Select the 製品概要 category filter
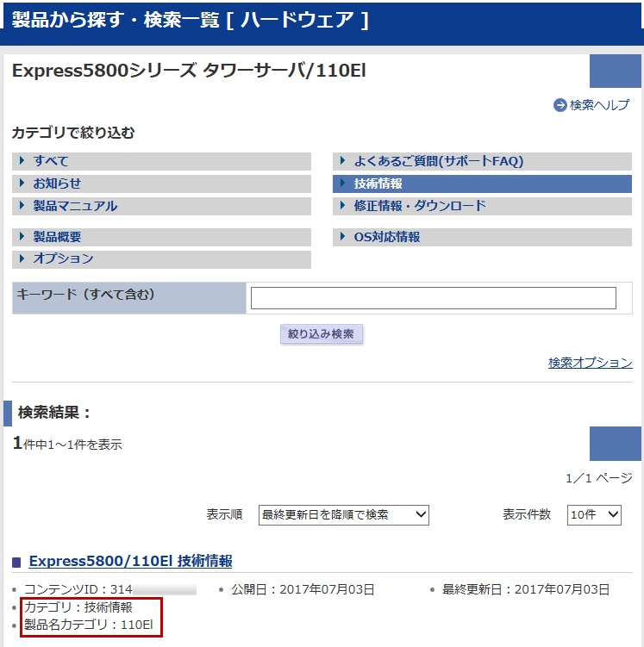Viewport: 644px width, 647px height. click(x=161, y=237)
